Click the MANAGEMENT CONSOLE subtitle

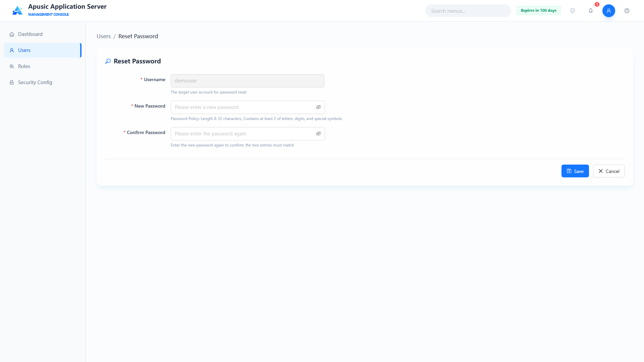(x=48, y=14)
